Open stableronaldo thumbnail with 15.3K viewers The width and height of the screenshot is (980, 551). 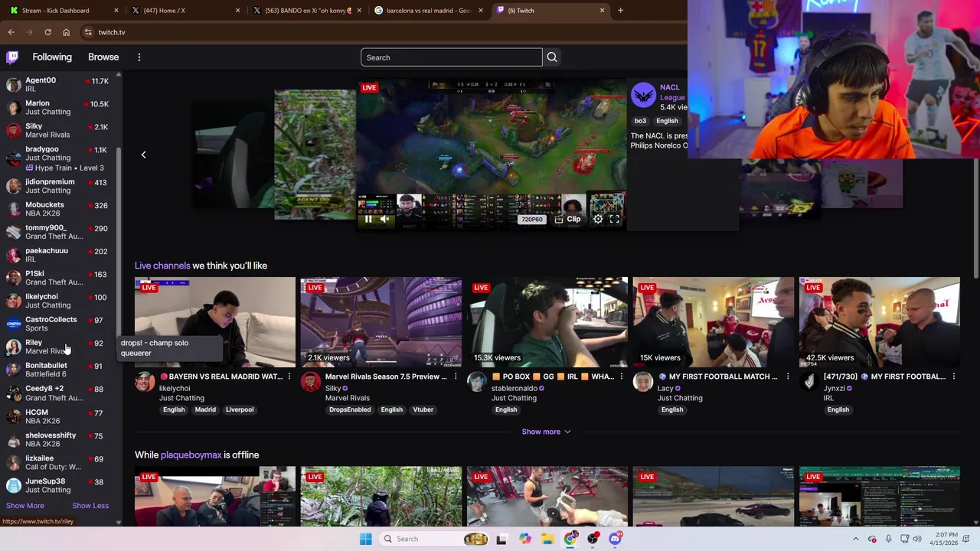(547, 322)
